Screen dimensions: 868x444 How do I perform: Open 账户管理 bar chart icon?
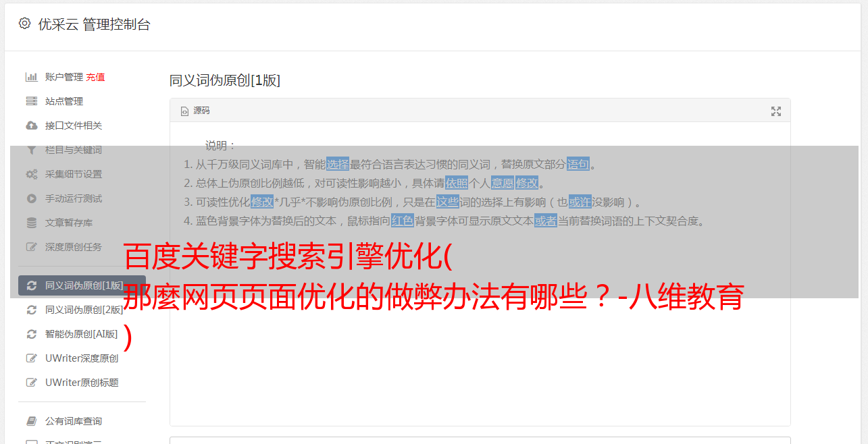point(31,77)
